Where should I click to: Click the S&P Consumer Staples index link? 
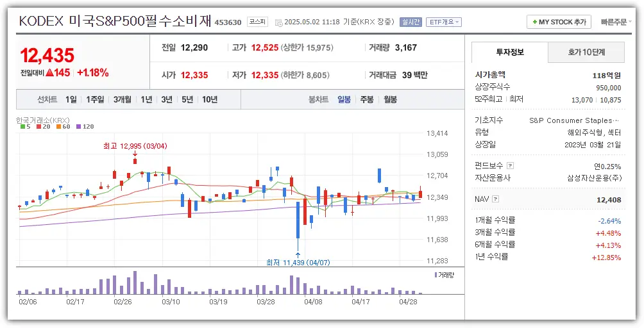[x=574, y=120]
